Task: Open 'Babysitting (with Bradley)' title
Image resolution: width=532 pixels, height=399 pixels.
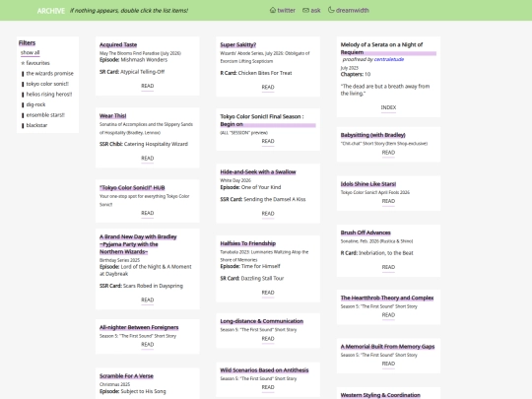Action: coord(372,135)
